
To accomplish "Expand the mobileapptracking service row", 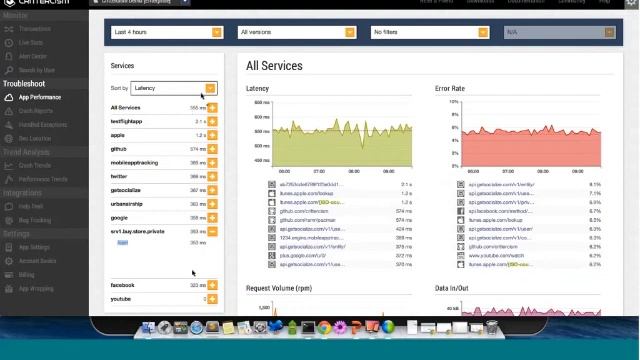I will click(x=212, y=163).
